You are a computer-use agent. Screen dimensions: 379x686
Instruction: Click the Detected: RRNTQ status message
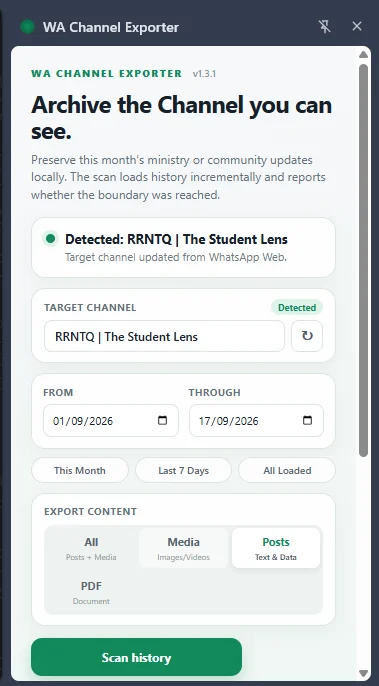[x=176, y=239]
